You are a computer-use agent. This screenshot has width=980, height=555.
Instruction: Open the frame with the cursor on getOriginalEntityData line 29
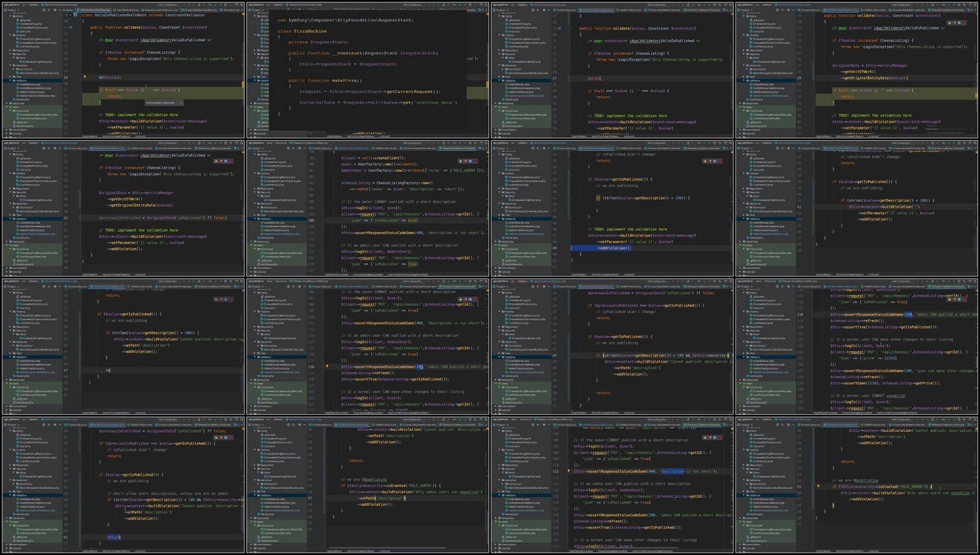click(x=858, y=70)
